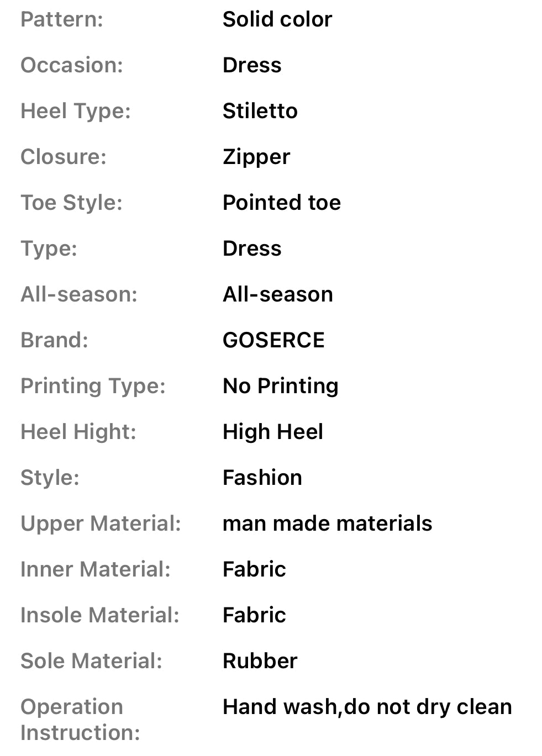
Task: Tap the Operation Instruction label
Action: [80, 720]
